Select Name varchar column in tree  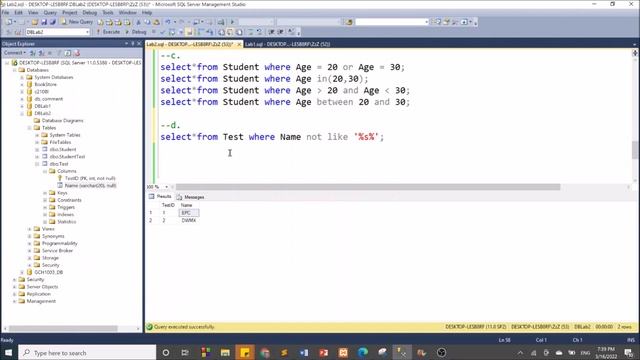pos(90,186)
